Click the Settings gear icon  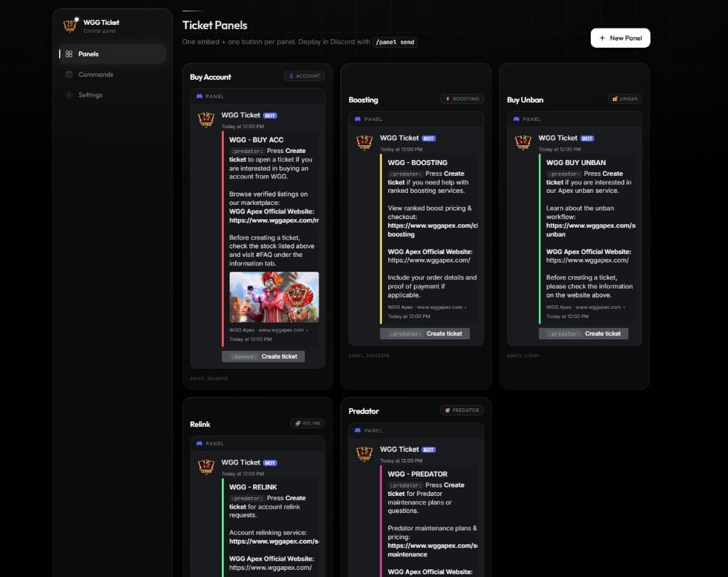tap(69, 95)
